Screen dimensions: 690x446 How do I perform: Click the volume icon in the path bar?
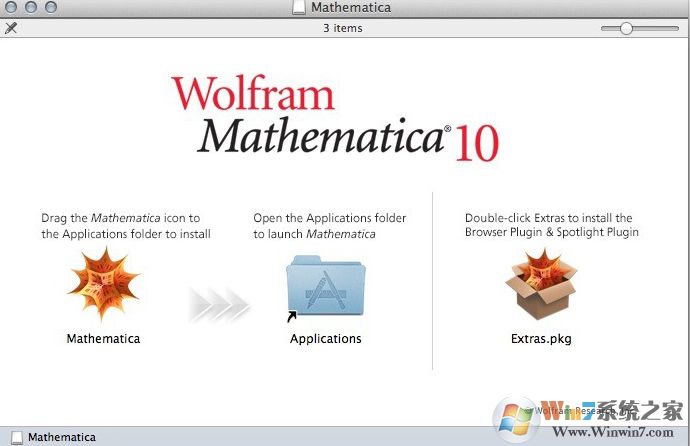click(x=17, y=437)
